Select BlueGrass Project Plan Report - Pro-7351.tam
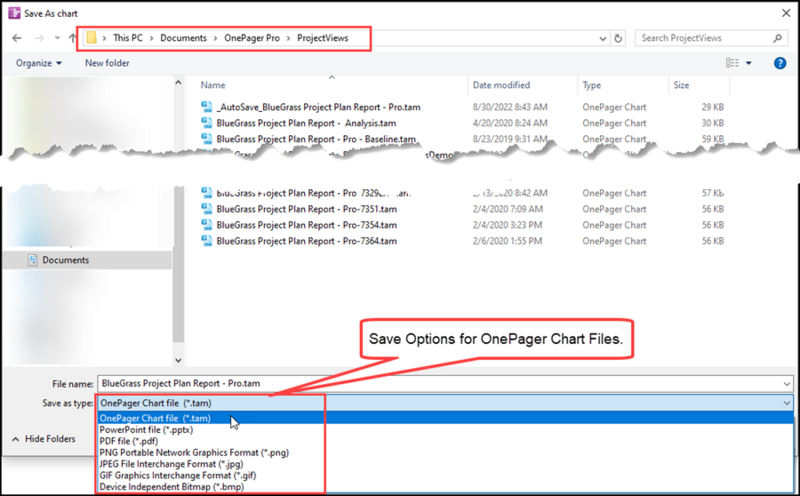Viewport: 800px width, 496px height. tap(307, 209)
